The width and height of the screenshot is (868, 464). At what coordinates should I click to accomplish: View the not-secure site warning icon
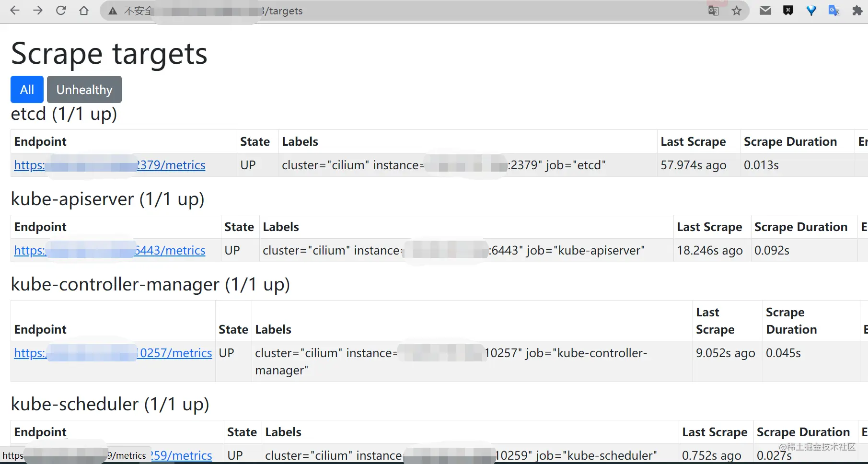pos(113,11)
